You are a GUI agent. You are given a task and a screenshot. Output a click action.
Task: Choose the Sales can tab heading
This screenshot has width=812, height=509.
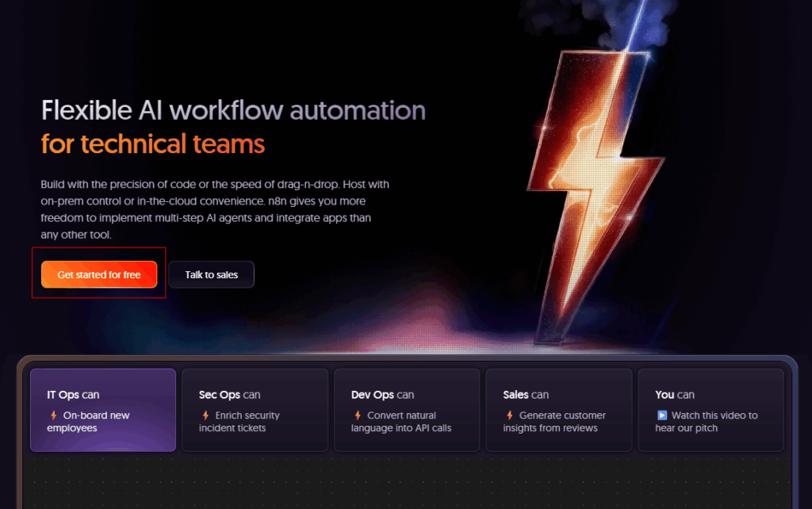(x=526, y=395)
